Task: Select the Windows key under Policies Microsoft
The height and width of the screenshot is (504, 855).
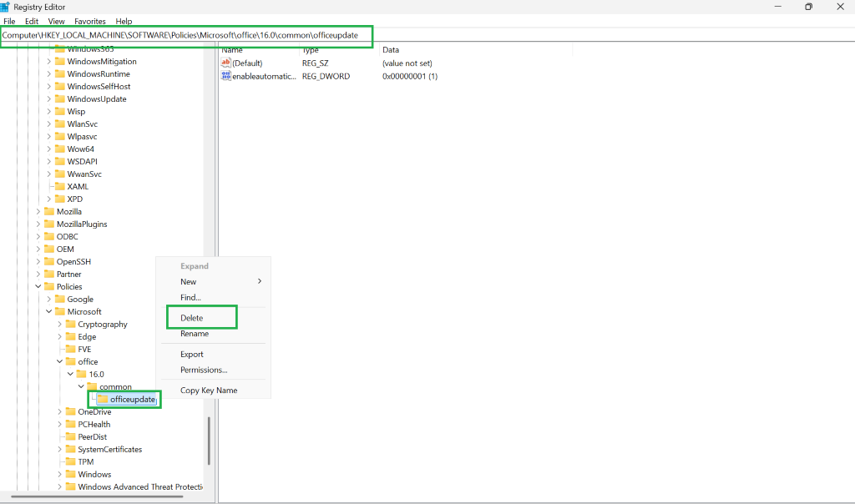Action: [x=94, y=475]
